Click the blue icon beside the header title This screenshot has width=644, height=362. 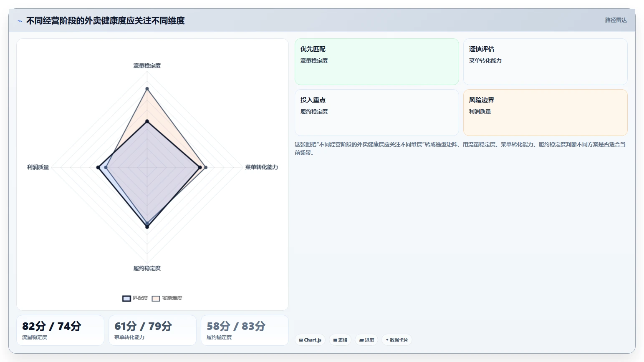pos(20,21)
